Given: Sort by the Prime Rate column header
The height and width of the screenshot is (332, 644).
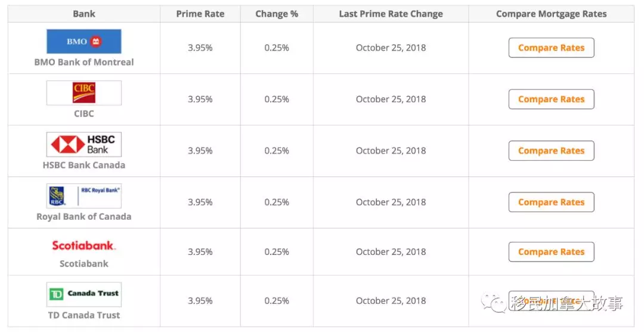Looking at the screenshot, I should click(x=200, y=14).
